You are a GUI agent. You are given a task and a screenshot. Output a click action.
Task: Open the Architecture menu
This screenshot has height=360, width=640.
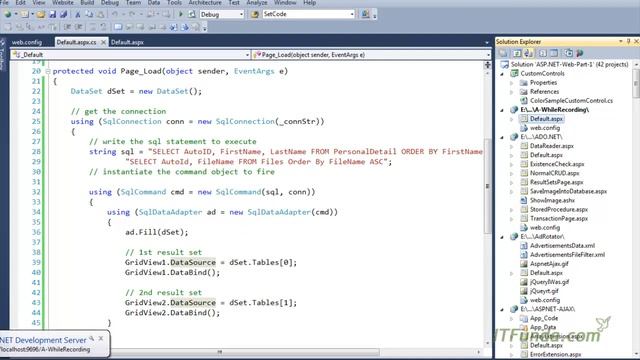[x=205, y=2]
